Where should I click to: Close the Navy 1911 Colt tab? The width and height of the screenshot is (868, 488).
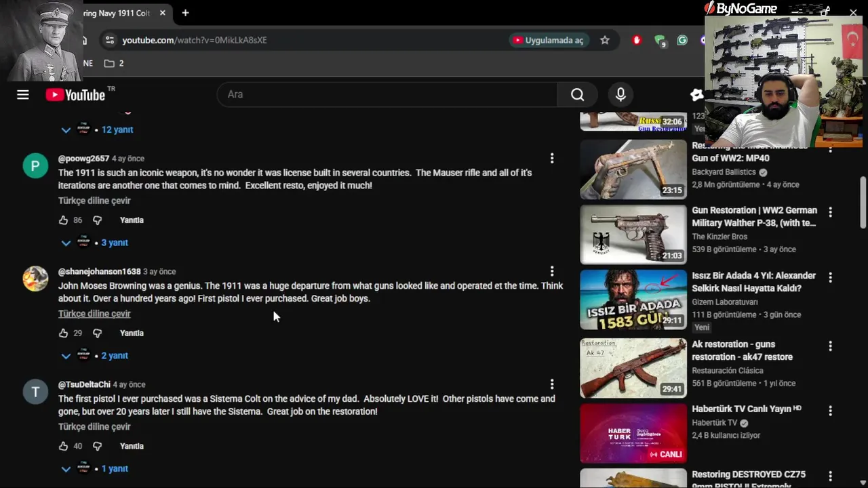[162, 13]
